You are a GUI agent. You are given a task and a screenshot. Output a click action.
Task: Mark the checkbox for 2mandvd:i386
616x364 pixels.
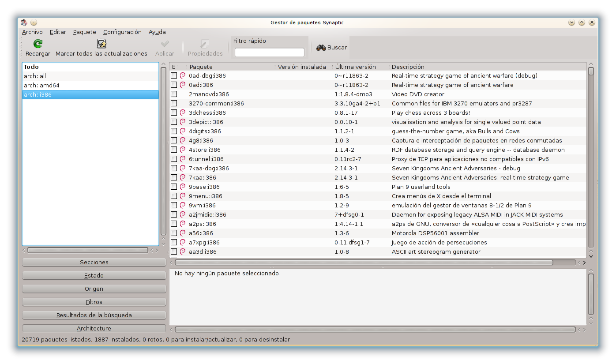(x=174, y=94)
